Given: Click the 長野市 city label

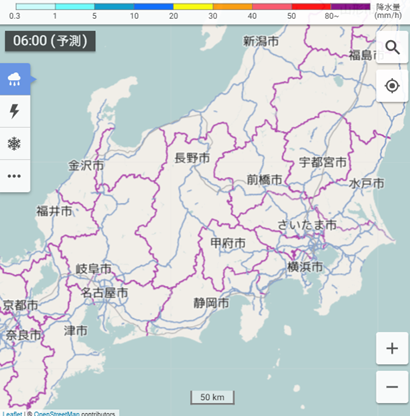Looking at the screenshot, I should coord(192,158).
